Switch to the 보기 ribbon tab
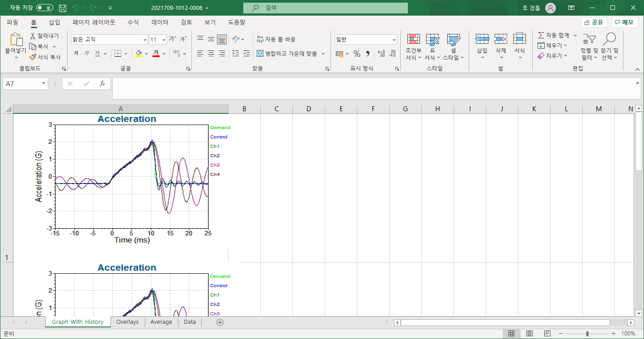This screenshot has height=339, width=644. pyautogui.click(x=210, y=22)
